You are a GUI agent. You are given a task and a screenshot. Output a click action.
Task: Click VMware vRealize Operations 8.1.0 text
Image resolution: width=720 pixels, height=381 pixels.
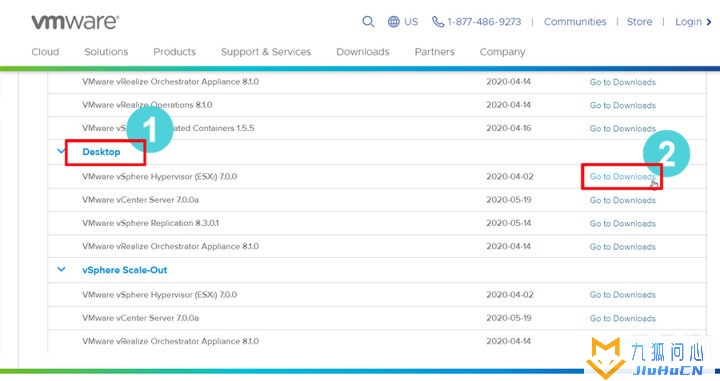click(x=147, y=105)
